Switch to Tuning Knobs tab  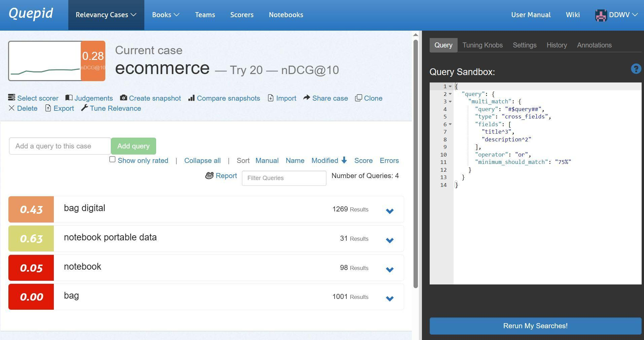(482, 45)
